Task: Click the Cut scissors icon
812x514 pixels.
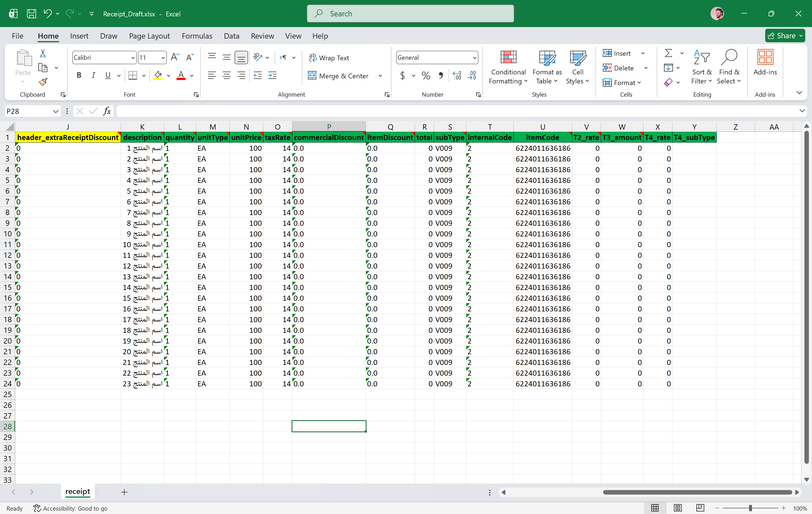Action: click(43, 53)
